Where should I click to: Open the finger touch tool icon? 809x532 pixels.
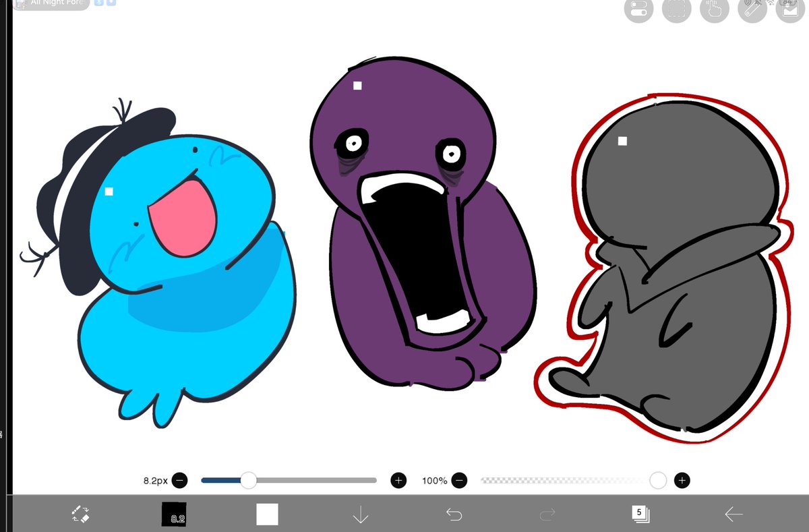pos(715,9)
